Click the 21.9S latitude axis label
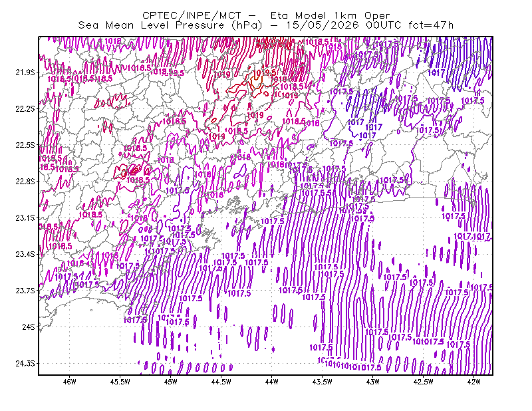Viewport: 532px width, 411px height. pyautogui.click(x=25, y=72)
